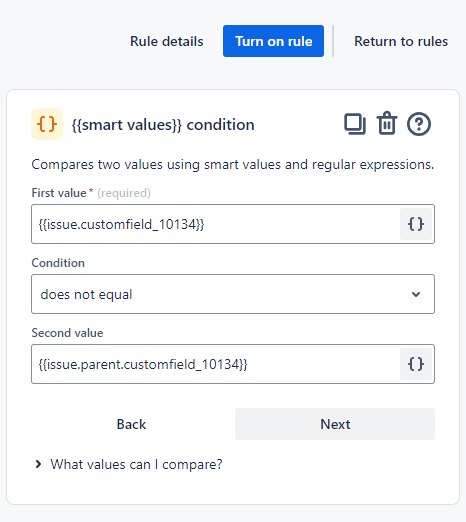Click the "{{smart values}} condition" heading

point(163,125)
